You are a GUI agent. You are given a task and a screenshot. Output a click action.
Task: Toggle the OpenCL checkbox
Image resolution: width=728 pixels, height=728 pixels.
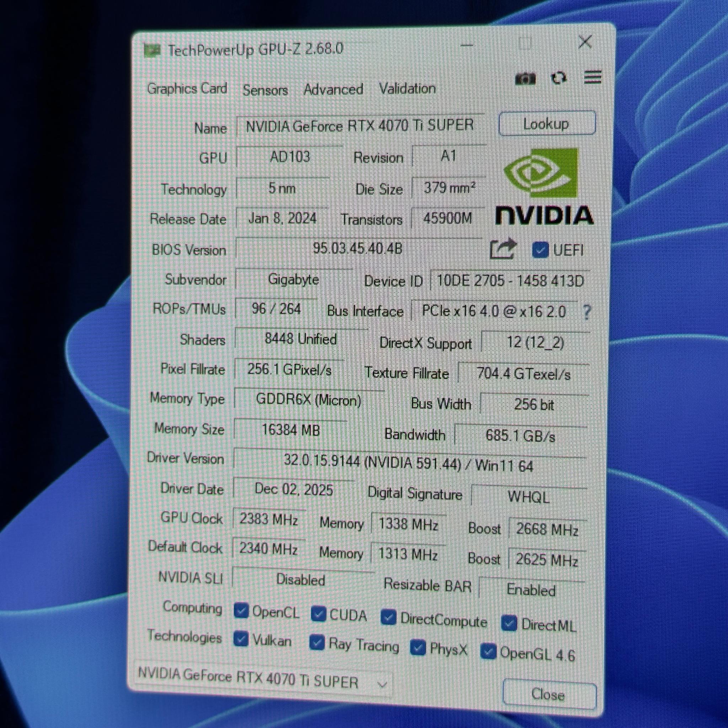pyautogui.click(x=241, y=611)
